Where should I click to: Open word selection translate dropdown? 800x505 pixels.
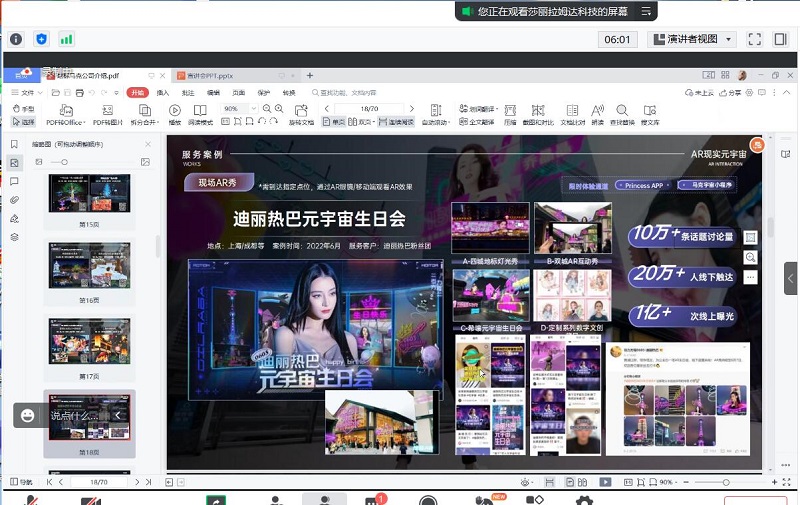pos(478,109)
